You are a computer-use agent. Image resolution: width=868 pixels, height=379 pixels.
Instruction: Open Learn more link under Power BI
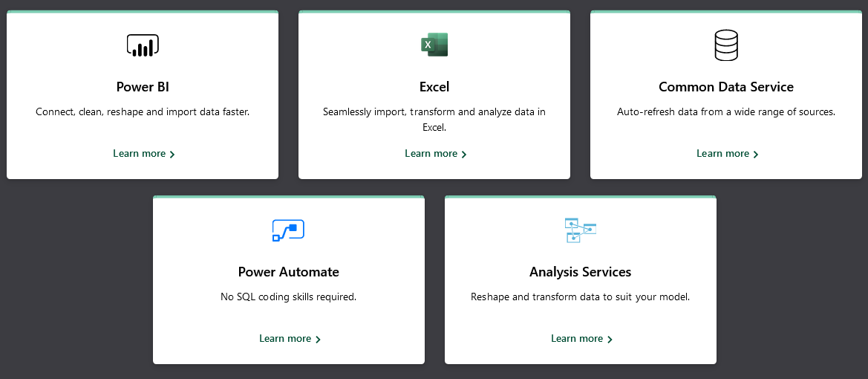pyautogui.click(x=144, y=154)
